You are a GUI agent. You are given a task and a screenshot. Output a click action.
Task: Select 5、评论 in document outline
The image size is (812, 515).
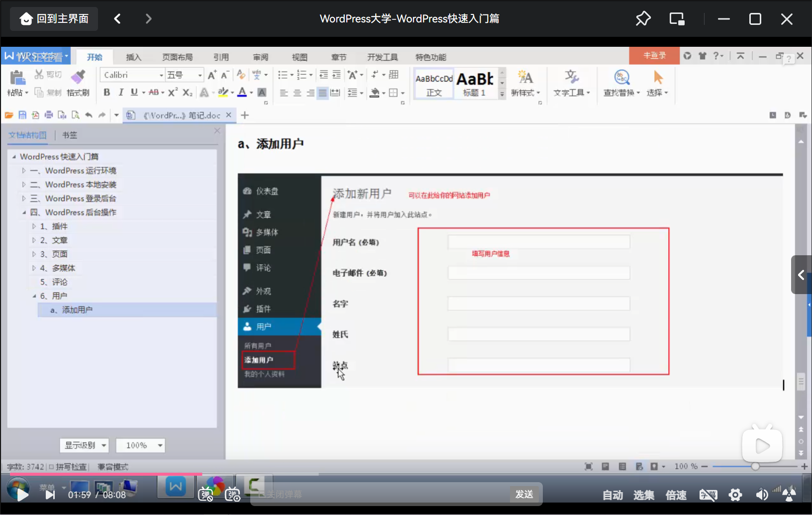click(x=54, y=282)
